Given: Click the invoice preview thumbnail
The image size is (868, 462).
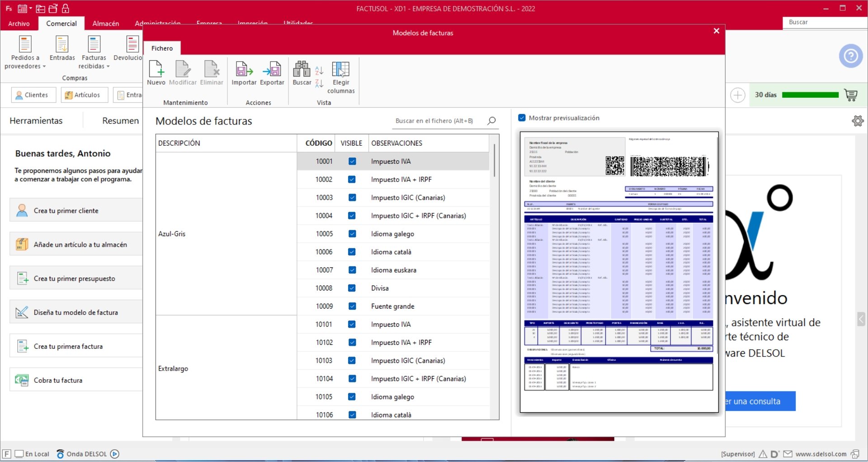Looking at the screenshot, I should (619, 271).
